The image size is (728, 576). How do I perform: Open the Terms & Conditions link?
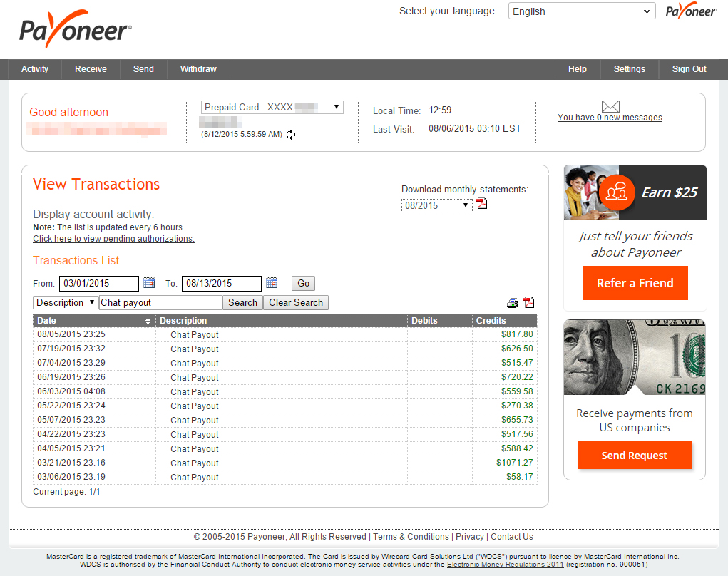point(411,537)
